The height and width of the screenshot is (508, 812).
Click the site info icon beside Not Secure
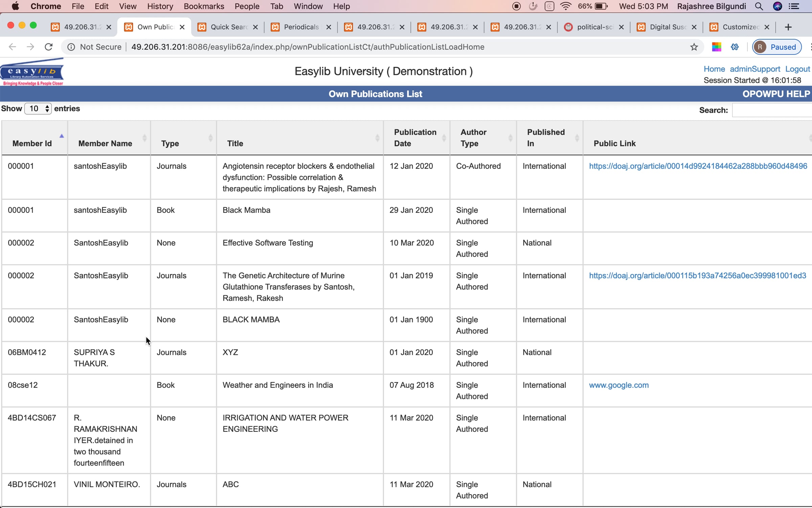click(71, 47)
